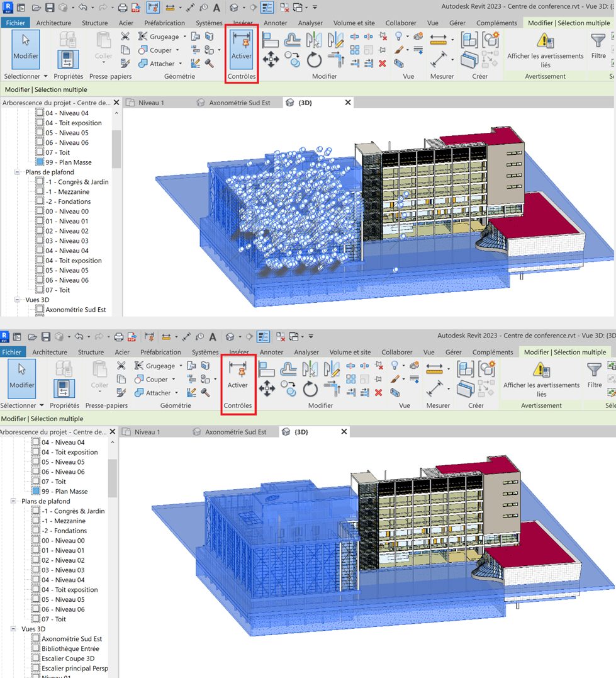This screenshot has height=678, width=616.
Task: Click Save in the quick access toolbar
Action: click(48, 7)
